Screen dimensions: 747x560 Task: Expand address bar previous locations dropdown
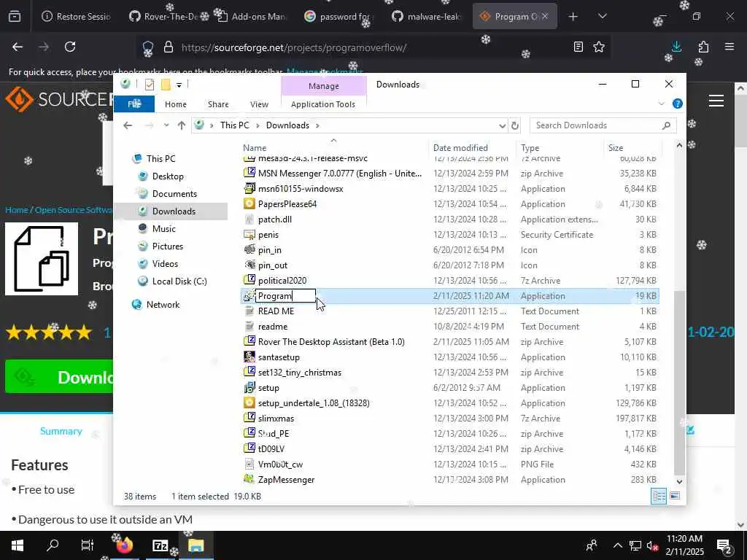point(502,125)
